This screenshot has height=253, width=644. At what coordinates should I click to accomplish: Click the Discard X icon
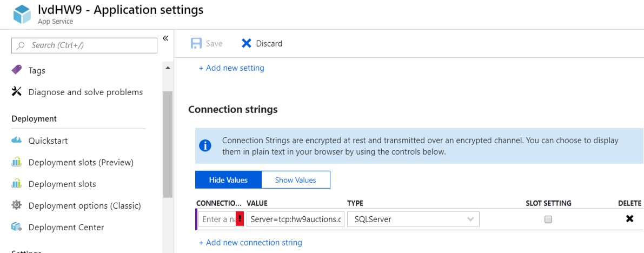(x=247, y=43)
